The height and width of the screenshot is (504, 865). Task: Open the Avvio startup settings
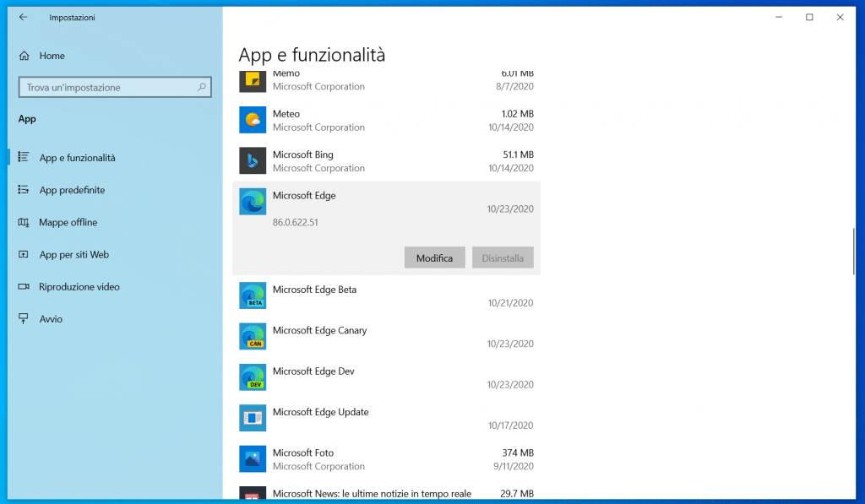tap(51, 318)
